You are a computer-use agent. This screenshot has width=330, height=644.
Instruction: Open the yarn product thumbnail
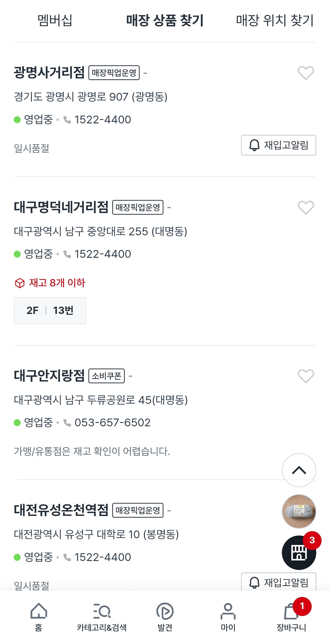tap(299, 511)
